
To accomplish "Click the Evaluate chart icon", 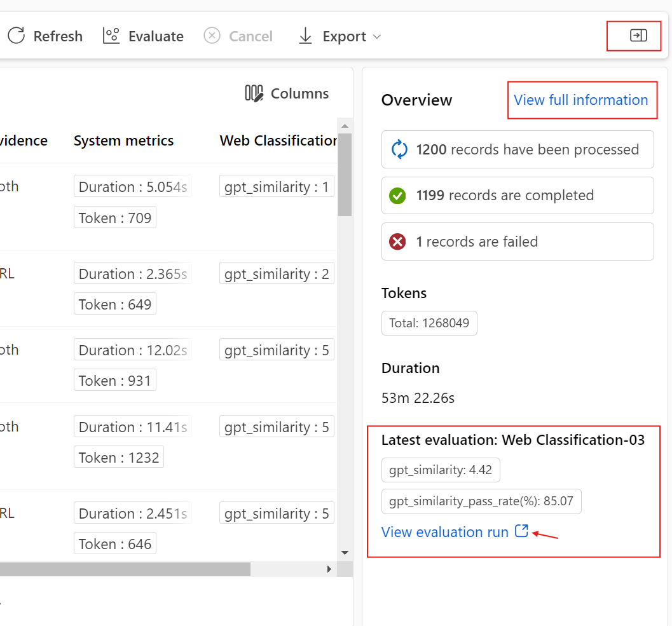I will tap(111, 36).
